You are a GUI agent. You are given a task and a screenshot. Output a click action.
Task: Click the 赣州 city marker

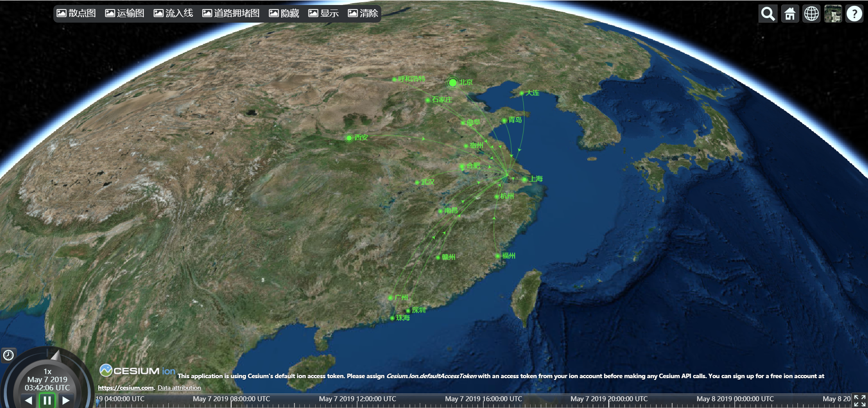(438, 258)
